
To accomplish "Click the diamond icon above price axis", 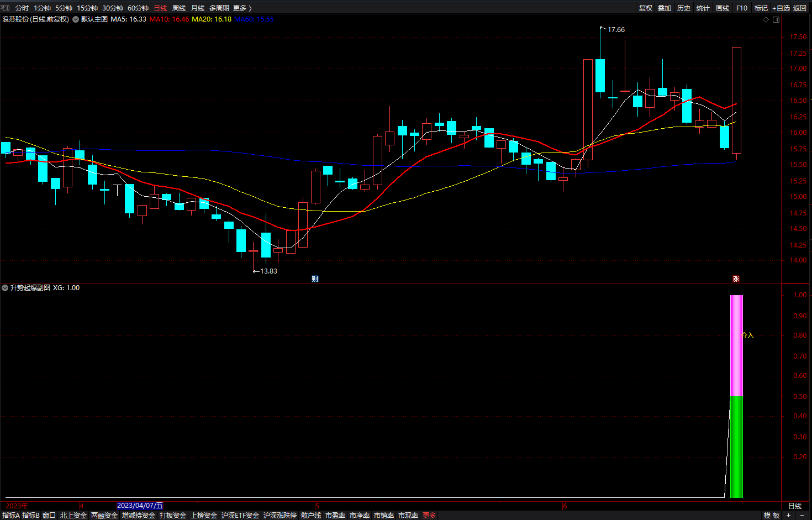I will [x=766, y=19].
